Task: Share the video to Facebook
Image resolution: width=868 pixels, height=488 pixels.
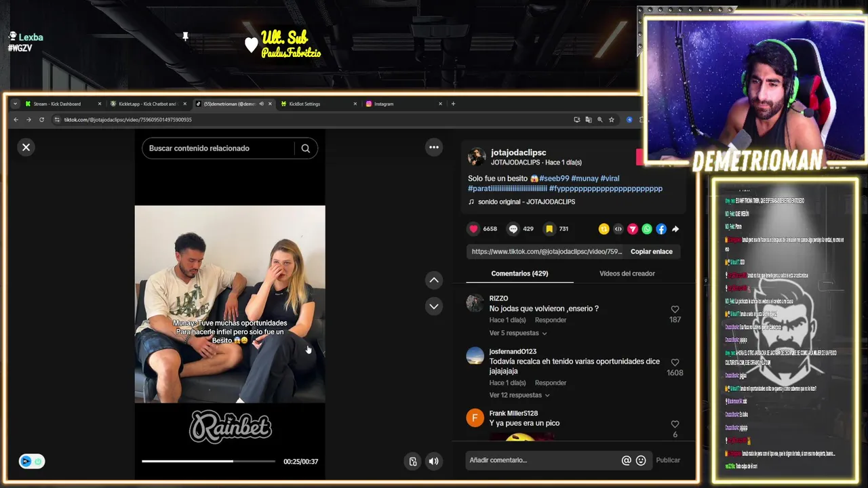Action: coord(661,229)
